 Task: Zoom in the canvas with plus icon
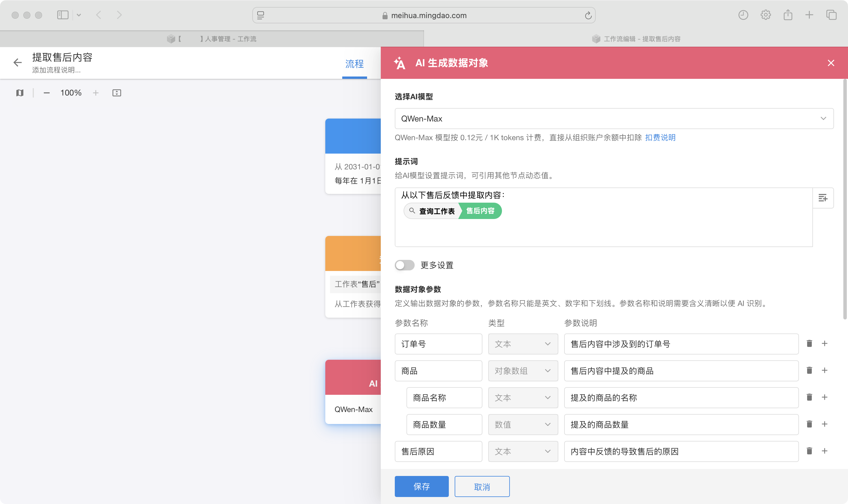click(x=96, y=93)
